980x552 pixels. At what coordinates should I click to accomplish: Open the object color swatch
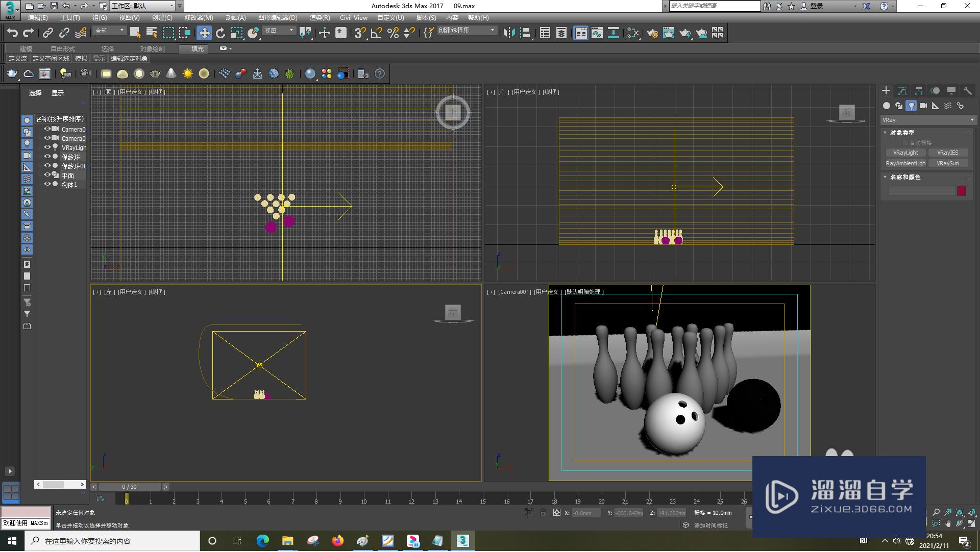pos(962,191)
